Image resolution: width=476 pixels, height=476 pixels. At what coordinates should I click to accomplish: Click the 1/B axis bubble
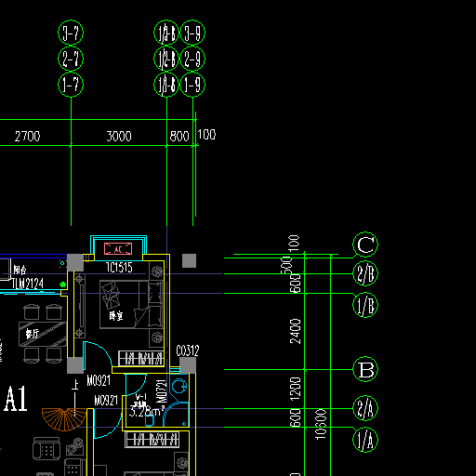[x=365, y=305]
